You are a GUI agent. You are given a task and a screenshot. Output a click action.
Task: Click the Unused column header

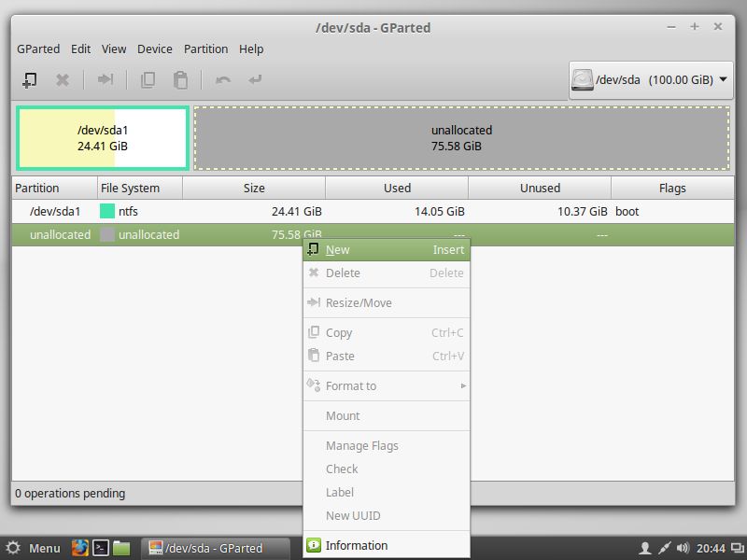point(540,189)
